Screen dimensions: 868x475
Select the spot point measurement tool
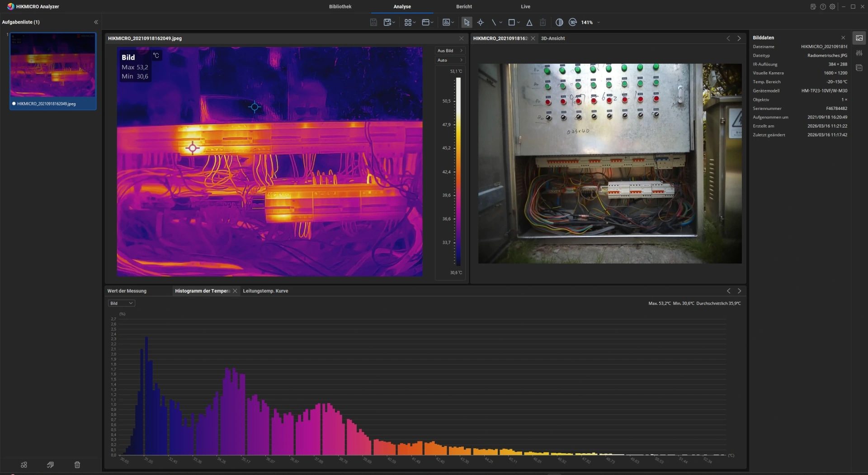pyautogui.click(x=480, y=22)
